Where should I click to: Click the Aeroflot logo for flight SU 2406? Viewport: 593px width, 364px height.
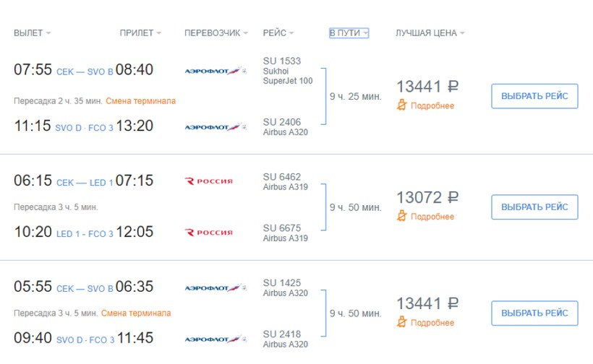pyautogui.click(x=217, y=127)
